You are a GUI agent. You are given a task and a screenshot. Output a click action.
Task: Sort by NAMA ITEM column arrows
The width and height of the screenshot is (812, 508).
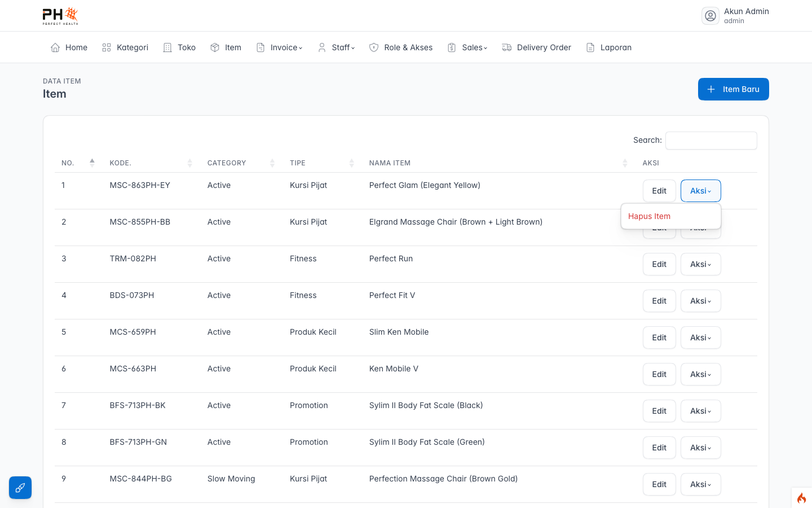pyautogui.click(x=625, y=163)
